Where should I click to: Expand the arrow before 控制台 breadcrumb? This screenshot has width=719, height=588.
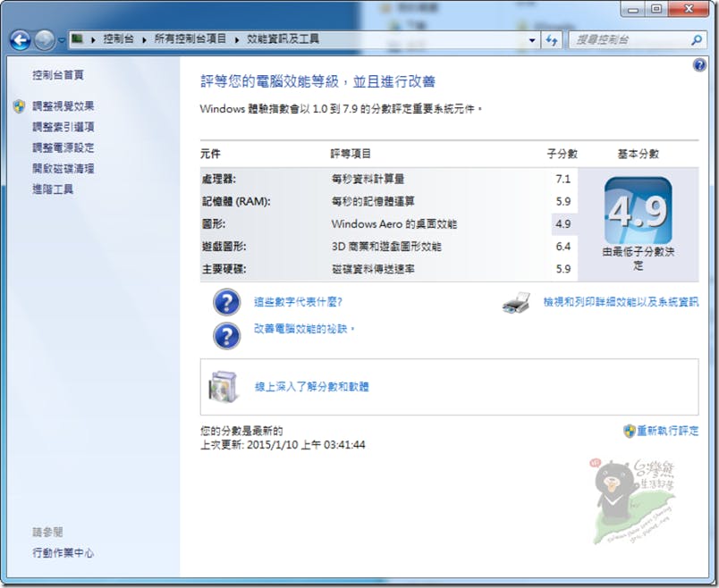point(93,40)
